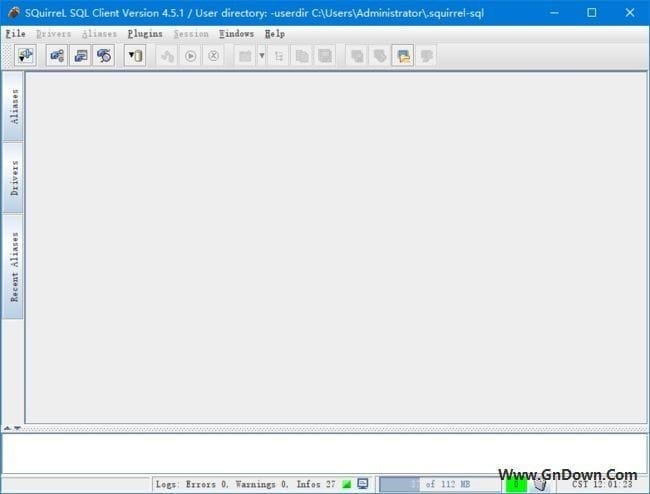Open the session dropdown toolbar button

(x=135, y=56)
